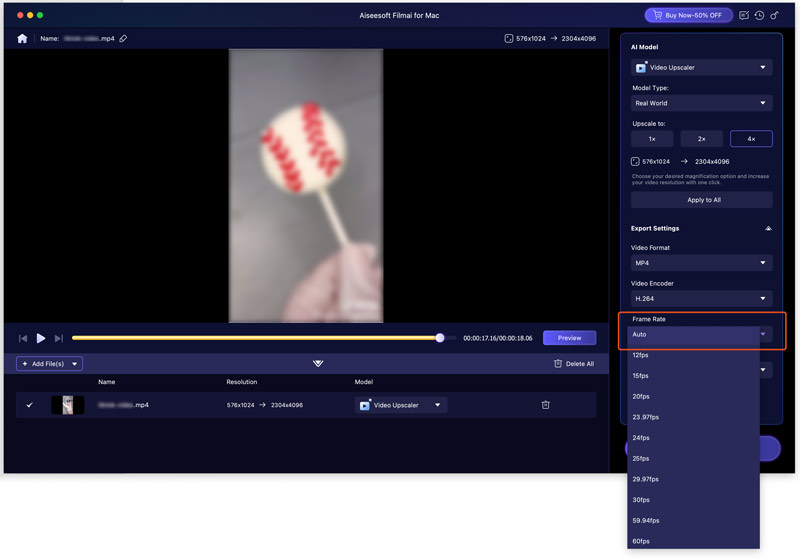Open the register key icon
Image resolution: width=800 pixels, height=559 pixels.
[x=774, y=15]
